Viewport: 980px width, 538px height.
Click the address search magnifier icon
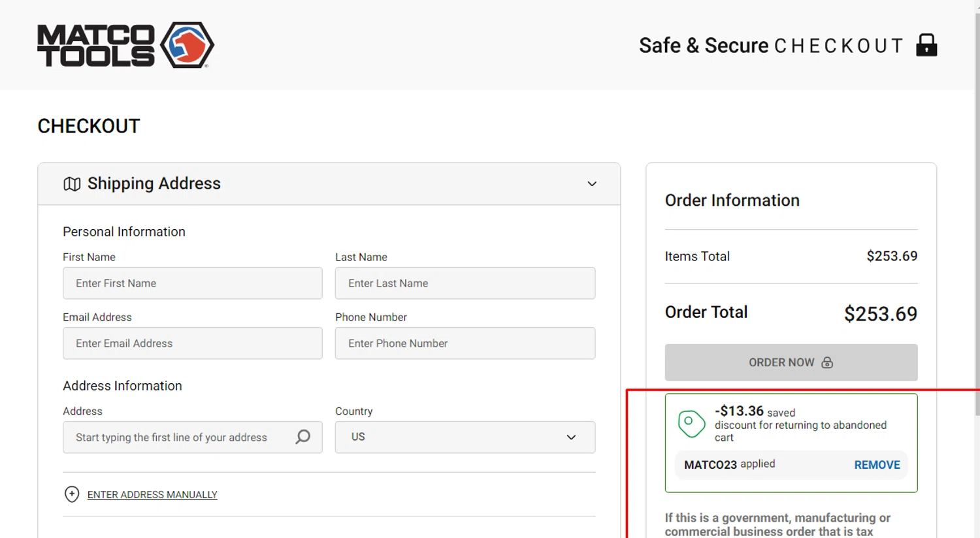tap(302, 437)
